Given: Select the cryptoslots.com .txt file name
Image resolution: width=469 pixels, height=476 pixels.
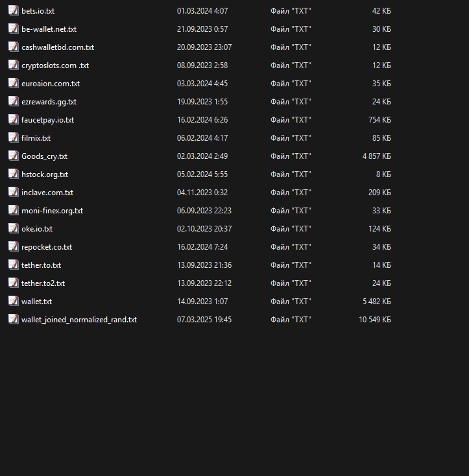Looking at the screenshot, I should [55, 65].
